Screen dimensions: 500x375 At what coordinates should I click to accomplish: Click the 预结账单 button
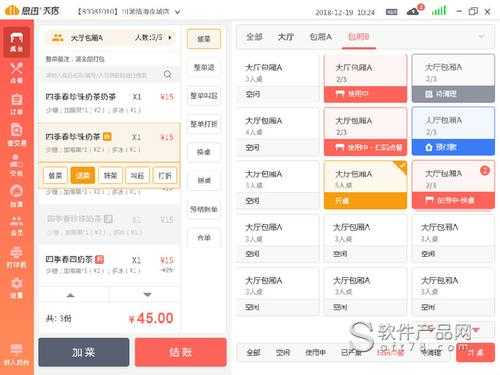click(x=204, y=209)
